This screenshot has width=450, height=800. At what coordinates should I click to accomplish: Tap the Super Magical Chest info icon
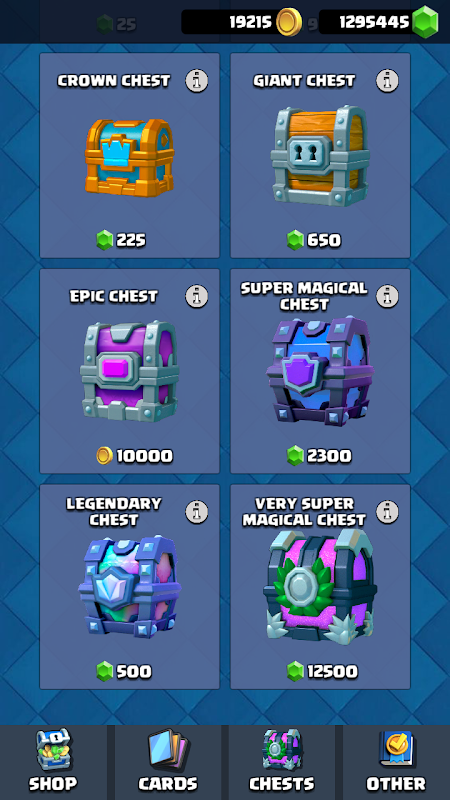point(387,296)
